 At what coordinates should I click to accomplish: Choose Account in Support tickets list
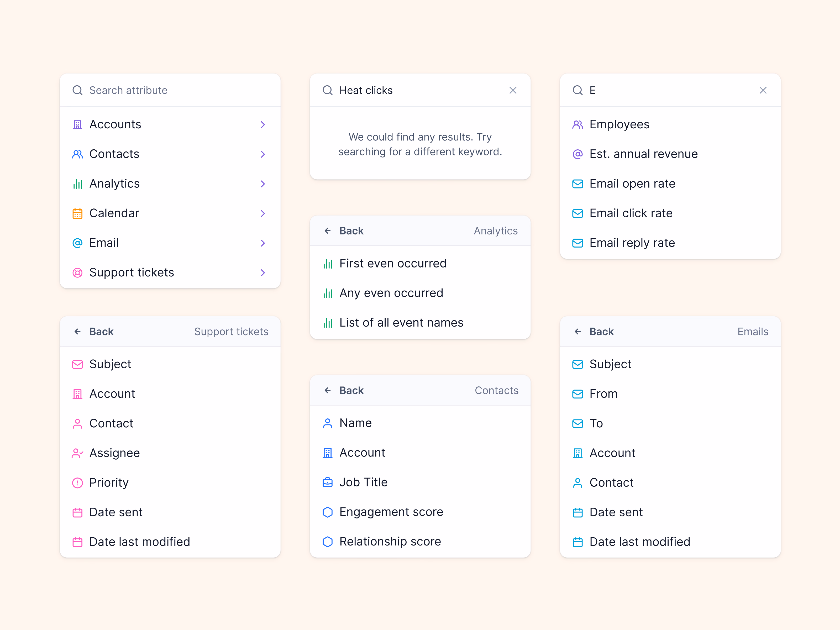click(170, 394)
